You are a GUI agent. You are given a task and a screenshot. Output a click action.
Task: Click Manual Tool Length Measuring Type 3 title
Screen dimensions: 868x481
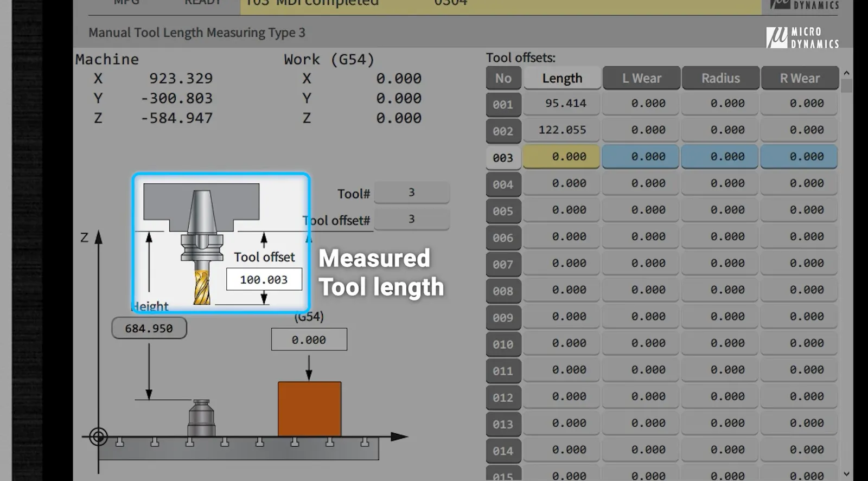click(197, 33)
